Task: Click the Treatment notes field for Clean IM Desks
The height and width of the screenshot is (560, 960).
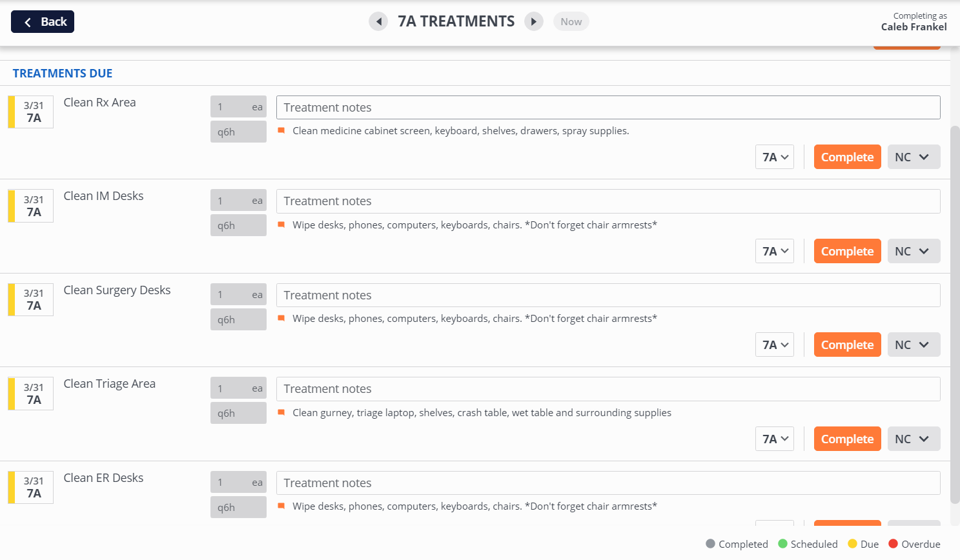Action: pyautogui.click(x=608, y=201)
